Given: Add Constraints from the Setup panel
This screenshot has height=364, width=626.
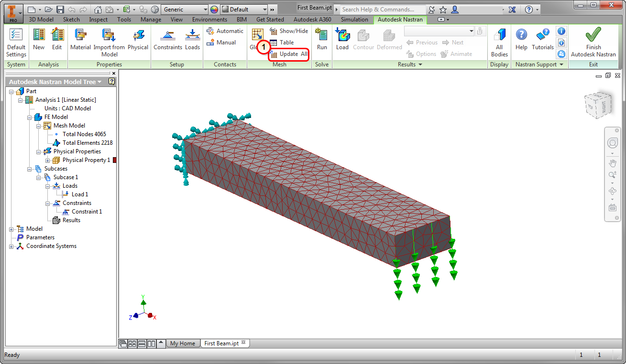Looking at the screenshot, I should [168, 39].
